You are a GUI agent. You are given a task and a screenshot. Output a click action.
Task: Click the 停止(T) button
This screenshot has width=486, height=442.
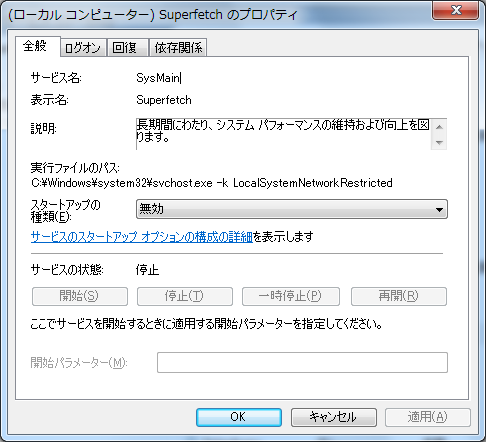click(x=185, y=296)
